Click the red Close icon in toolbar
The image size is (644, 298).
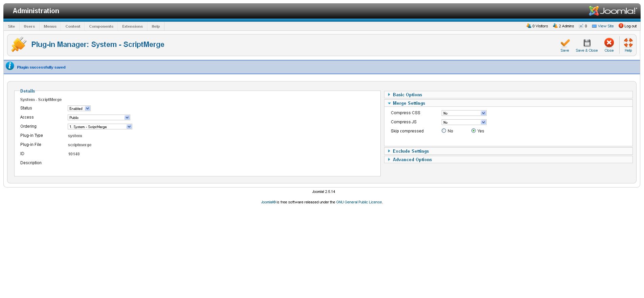pos(609,43)
